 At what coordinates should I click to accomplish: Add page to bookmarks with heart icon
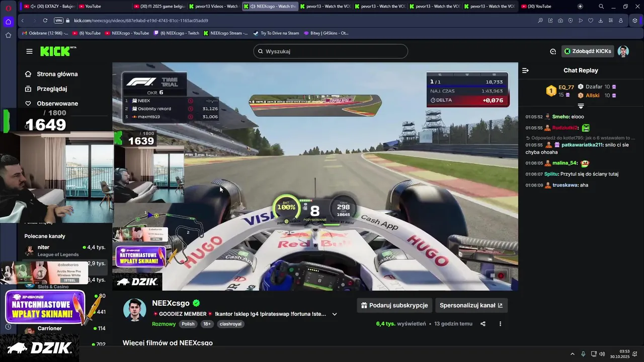pos(591,21)
